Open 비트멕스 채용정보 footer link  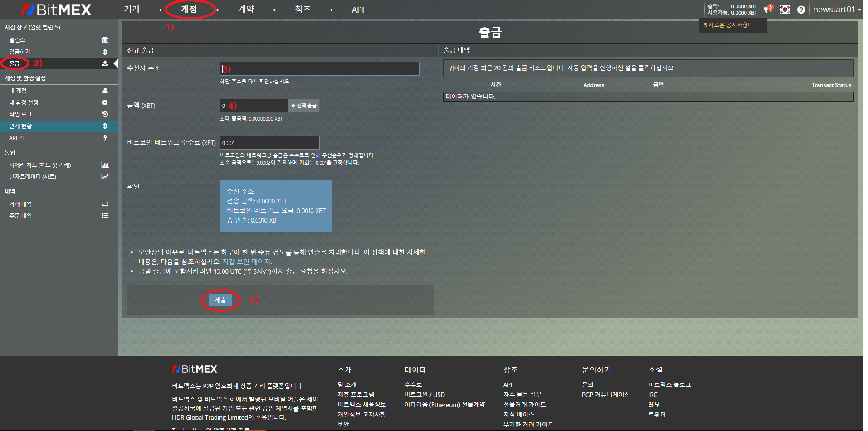click(x=361, y=405)
